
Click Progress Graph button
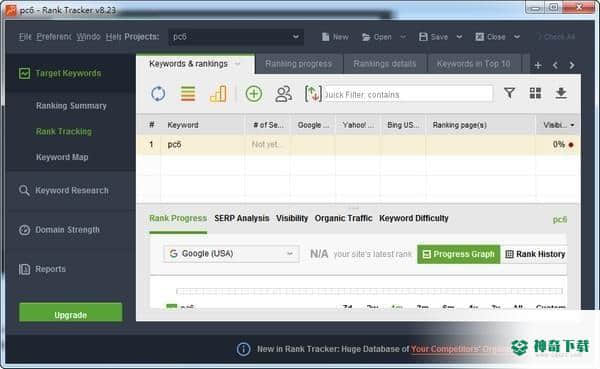pyautogui.click(x=458, y=254)
